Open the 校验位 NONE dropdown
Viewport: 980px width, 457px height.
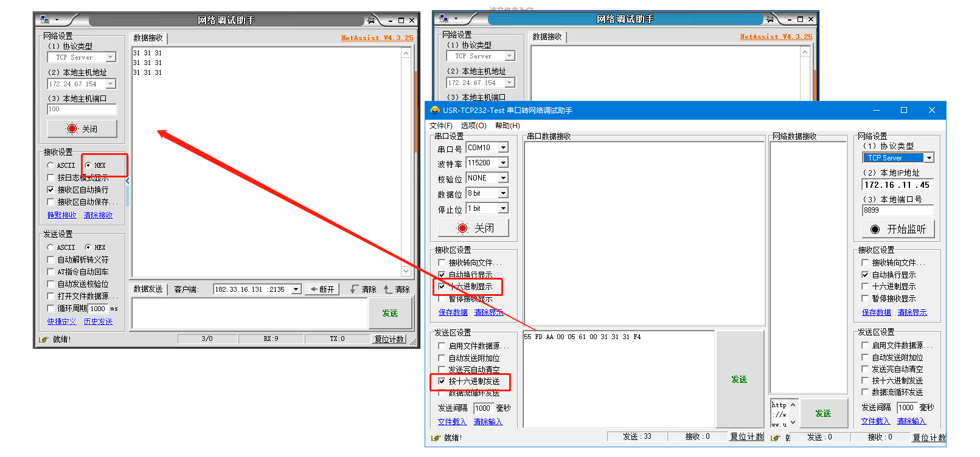click(x=503, y=178)
